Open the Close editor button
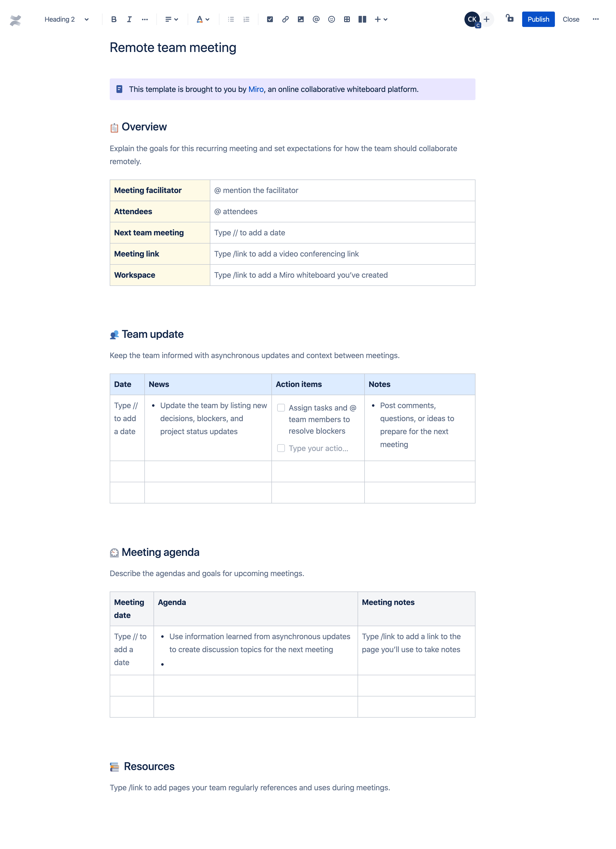 (571, 19)
